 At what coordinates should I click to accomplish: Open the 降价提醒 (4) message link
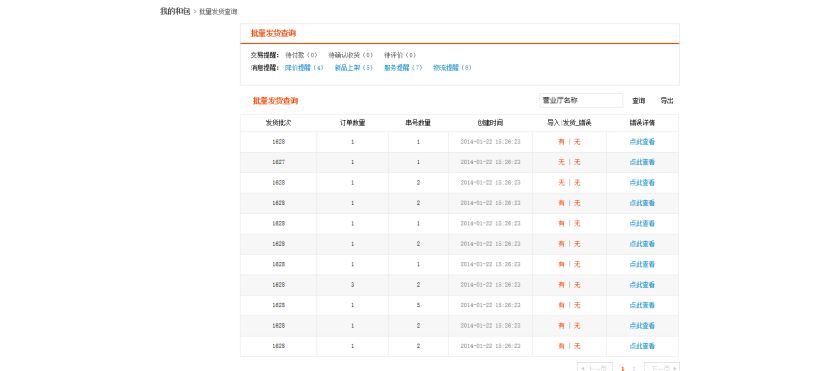click(304, 68)
